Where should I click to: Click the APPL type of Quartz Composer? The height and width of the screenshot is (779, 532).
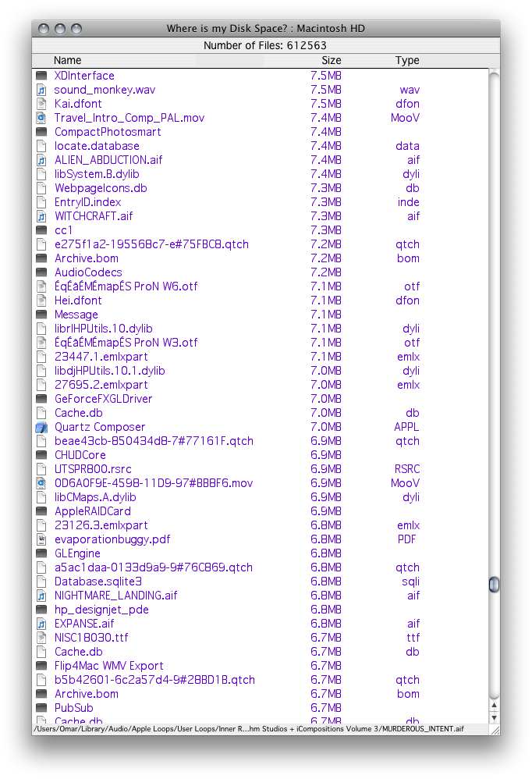406,427
